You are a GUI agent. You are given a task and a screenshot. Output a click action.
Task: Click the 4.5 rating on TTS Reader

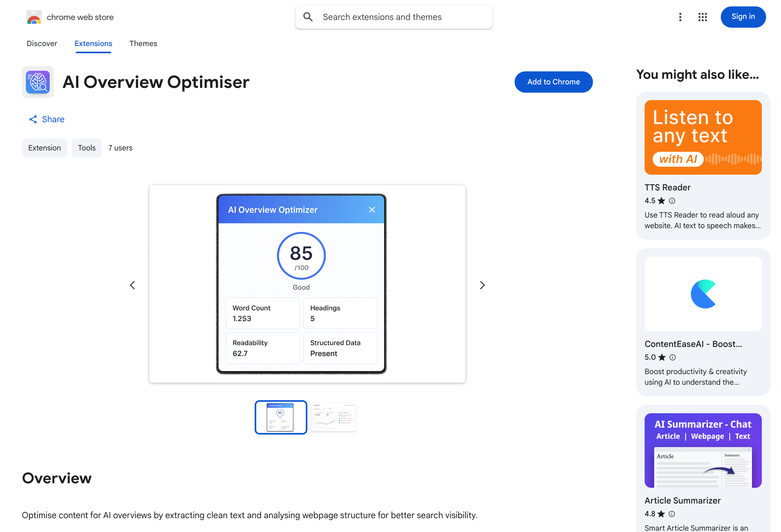coord(650,201)
